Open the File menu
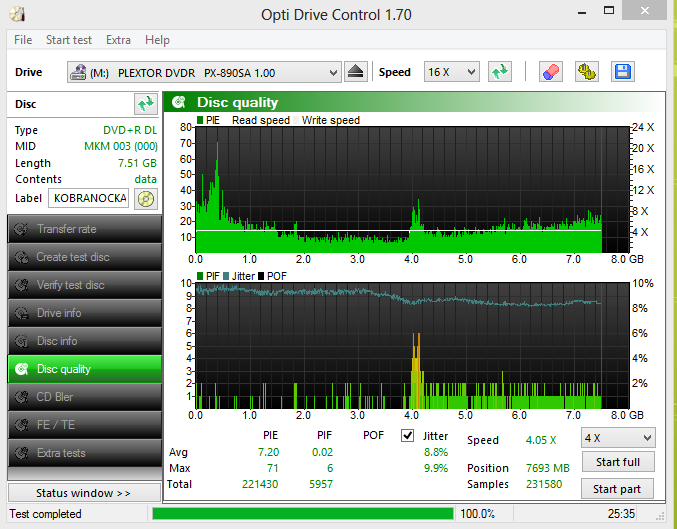Image resolution: width=677 pixels, height=529 pixels. (x=23, y=40)
